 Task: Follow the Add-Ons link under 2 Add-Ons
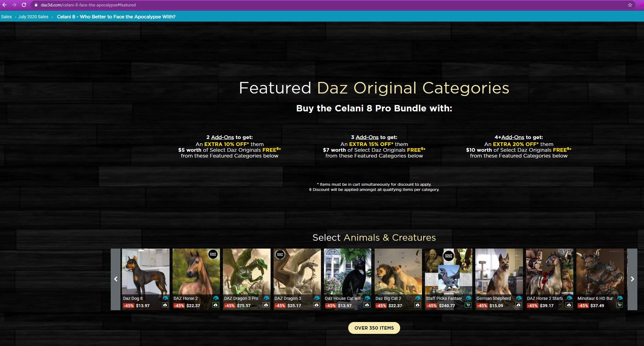222,137
